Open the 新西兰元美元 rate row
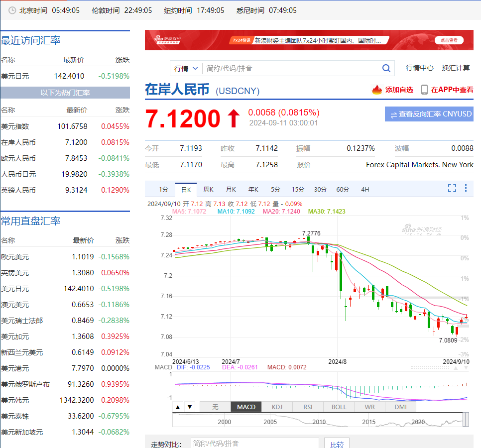The height and width of the screenshot is (448, 481). 65,352
